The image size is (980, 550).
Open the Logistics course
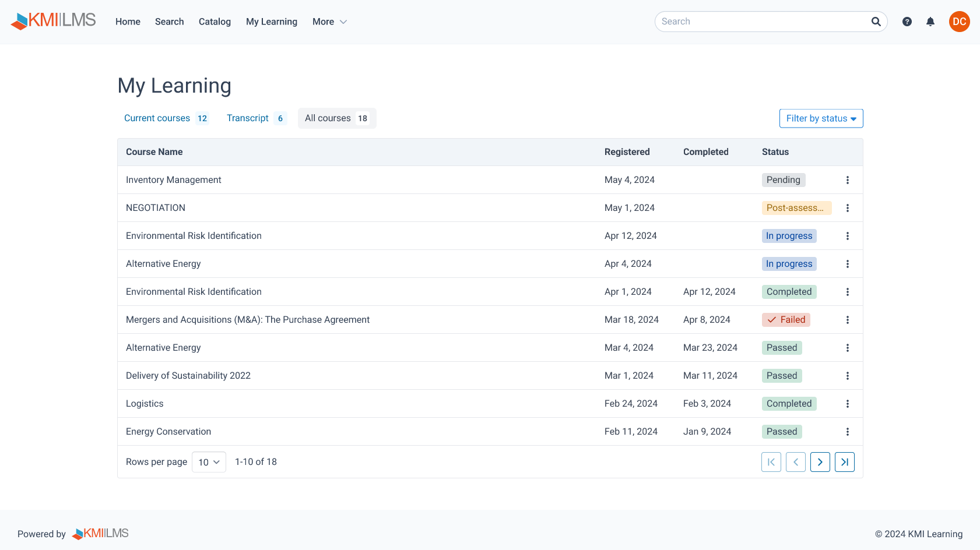pos(145,404)
